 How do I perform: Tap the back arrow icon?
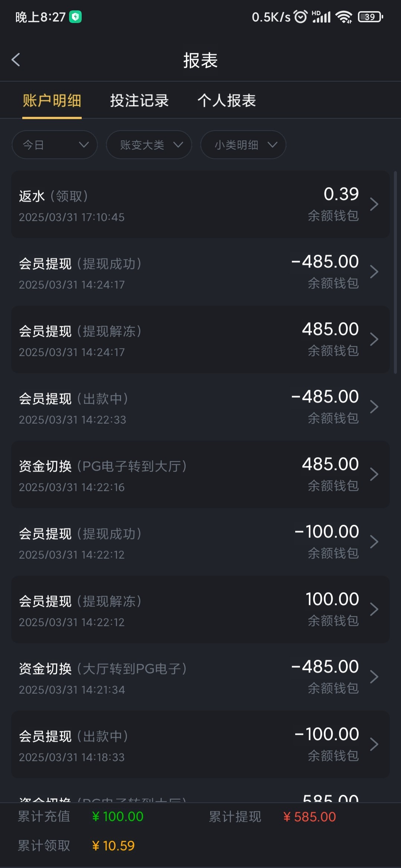coord(16,60)
